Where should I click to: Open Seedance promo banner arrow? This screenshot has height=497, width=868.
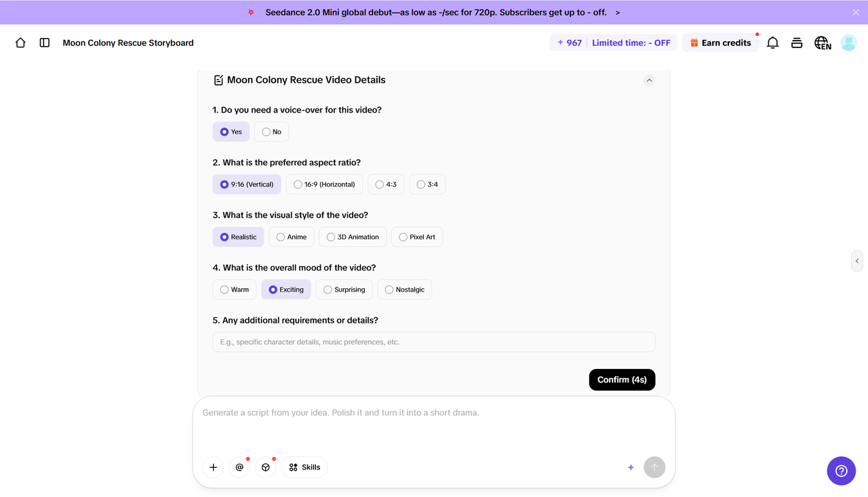(x=618, y=12)
